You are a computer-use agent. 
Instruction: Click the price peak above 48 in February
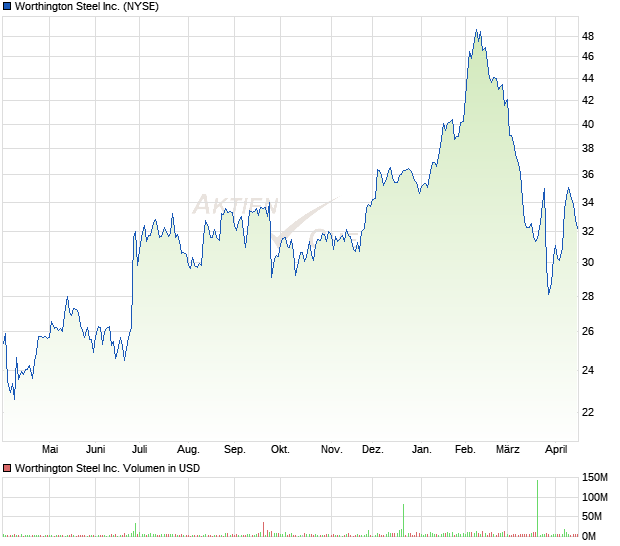[x=477, y=31]
